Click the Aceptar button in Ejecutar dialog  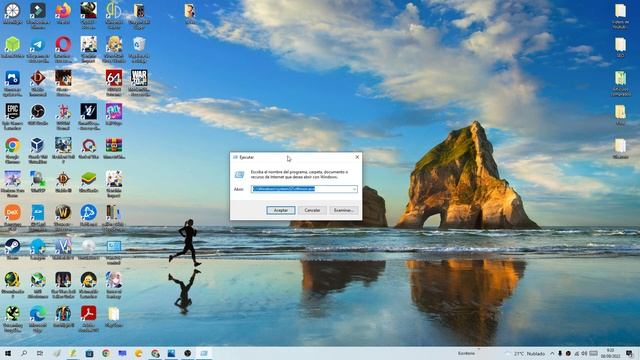(x=280, y=210)
